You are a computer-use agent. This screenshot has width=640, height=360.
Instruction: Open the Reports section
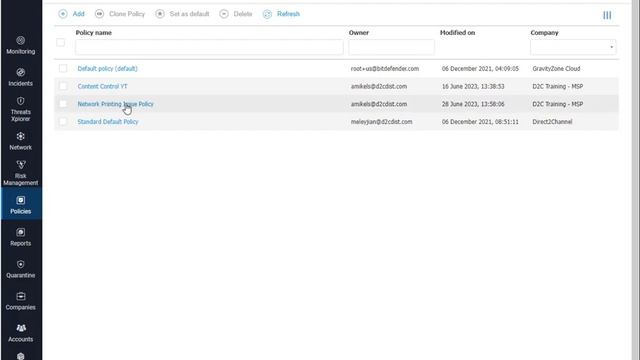point(20,237)
